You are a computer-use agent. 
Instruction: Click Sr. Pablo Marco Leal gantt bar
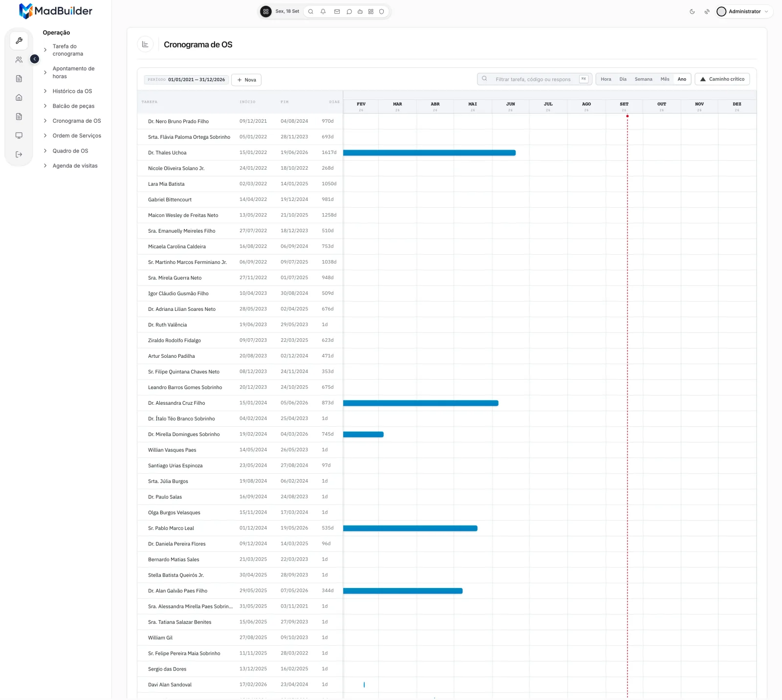410,528
